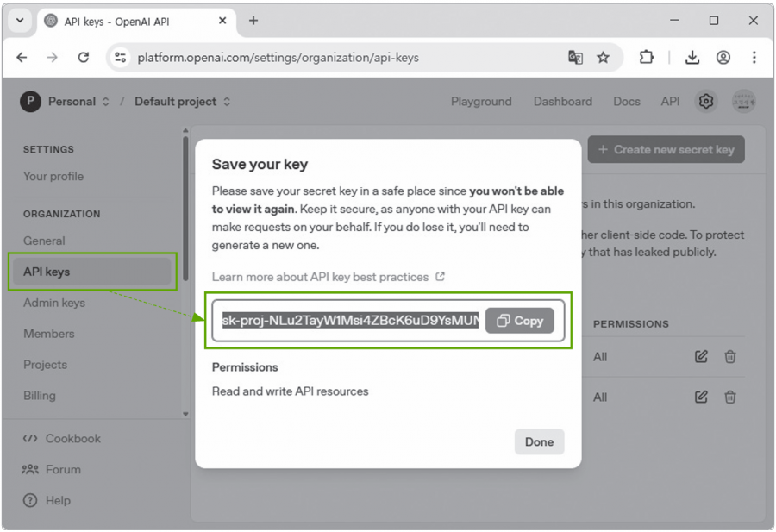Delete the second API key row
776x532 pixels.
[730, 397]
